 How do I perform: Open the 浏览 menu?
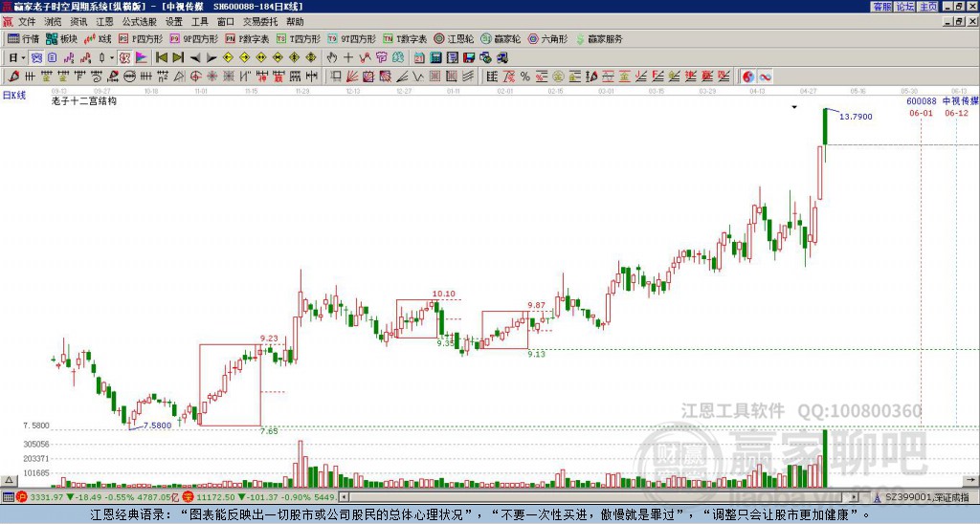pos(53,22)
